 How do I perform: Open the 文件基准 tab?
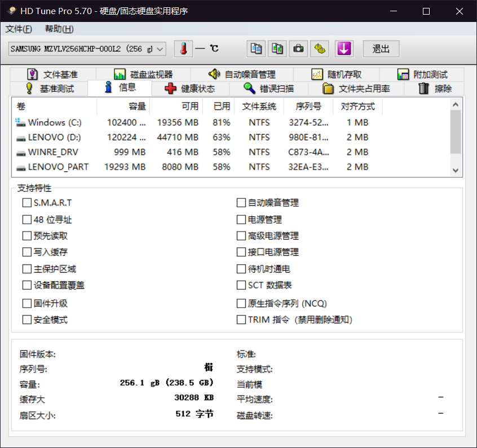point(52,74)
